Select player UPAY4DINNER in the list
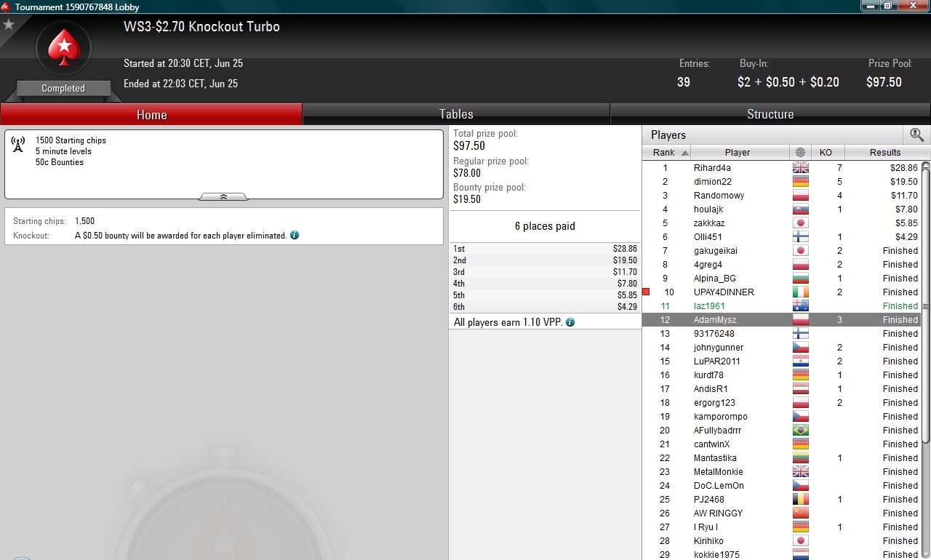Screen dimensions: 931x560 724,292
